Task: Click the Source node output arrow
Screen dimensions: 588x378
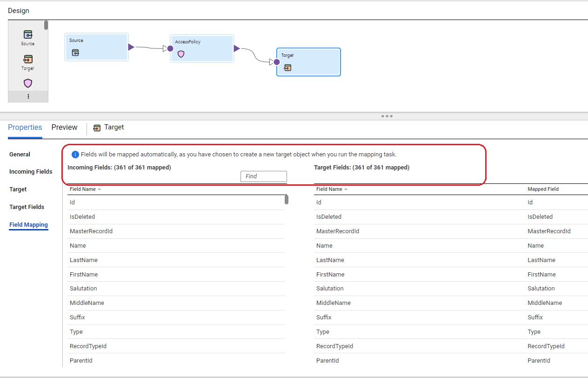Action: pos(131,47)
